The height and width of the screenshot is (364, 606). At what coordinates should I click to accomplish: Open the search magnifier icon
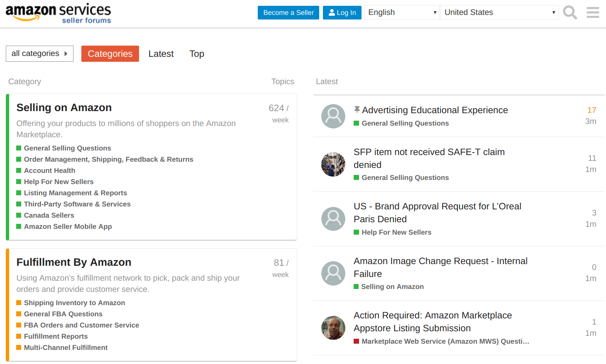[570, 12]
